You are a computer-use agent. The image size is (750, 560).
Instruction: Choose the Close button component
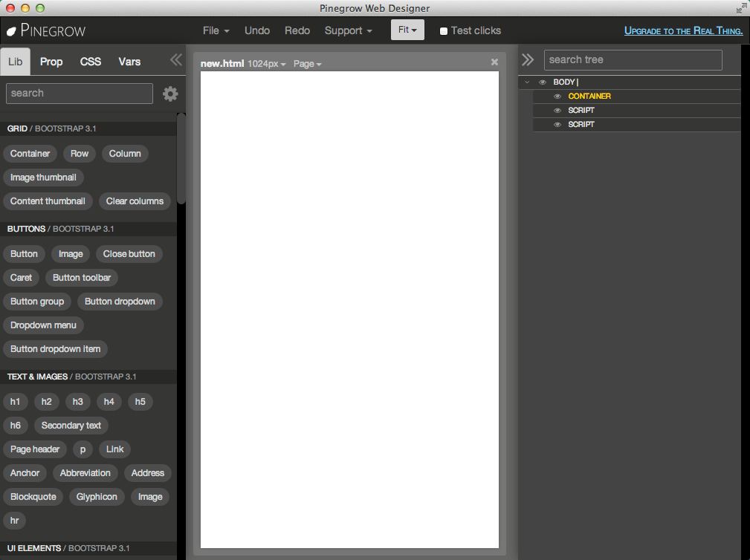tap(129, 254)
